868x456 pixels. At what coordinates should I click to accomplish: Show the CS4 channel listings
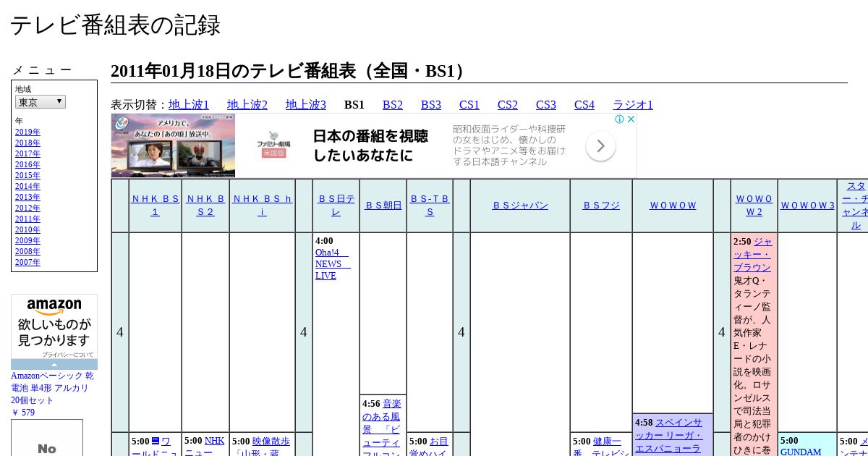click(x=584, y=105)
